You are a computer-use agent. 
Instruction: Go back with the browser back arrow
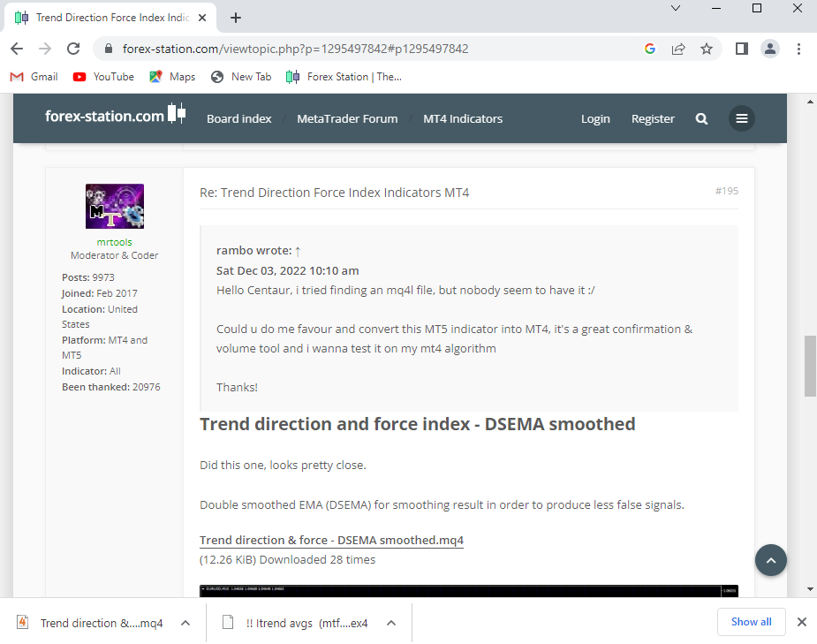click(x=17, y=49)
